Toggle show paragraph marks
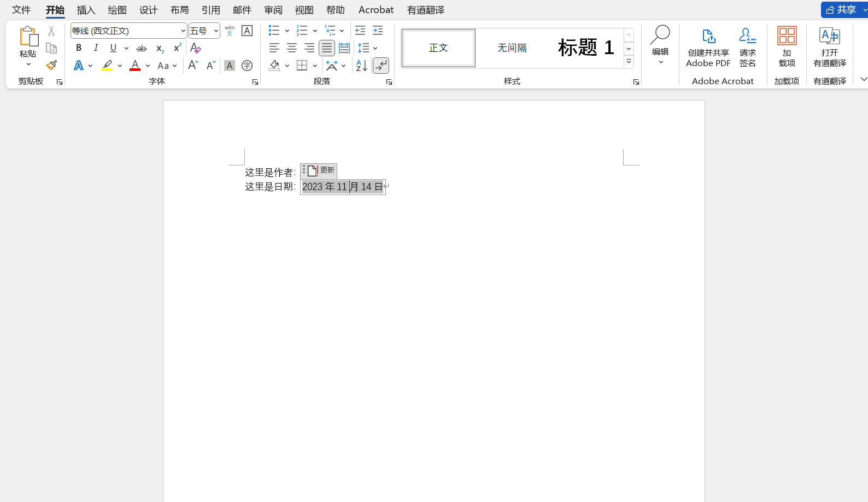The height and width of the screenshot is (502, 868). [x=381, y=66]
